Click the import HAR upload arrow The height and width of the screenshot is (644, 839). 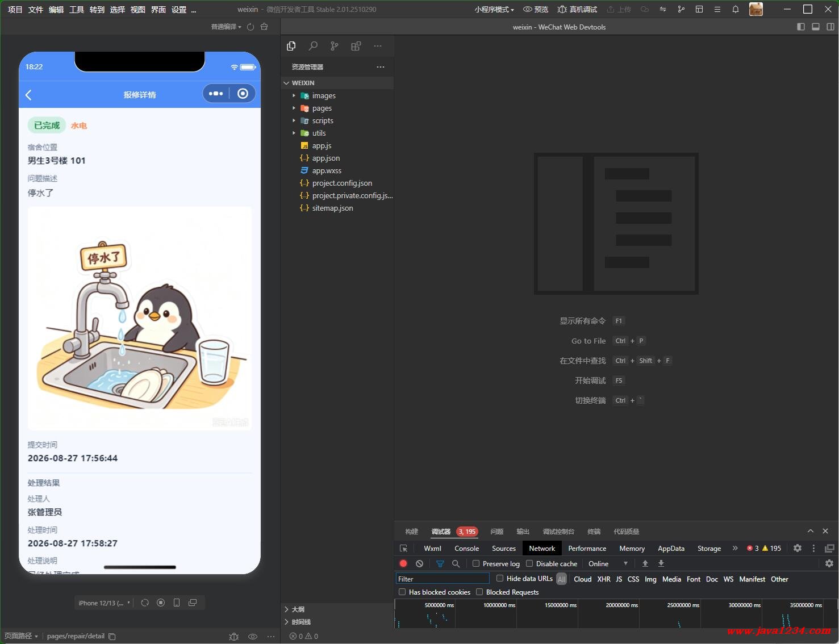[645, 563]
